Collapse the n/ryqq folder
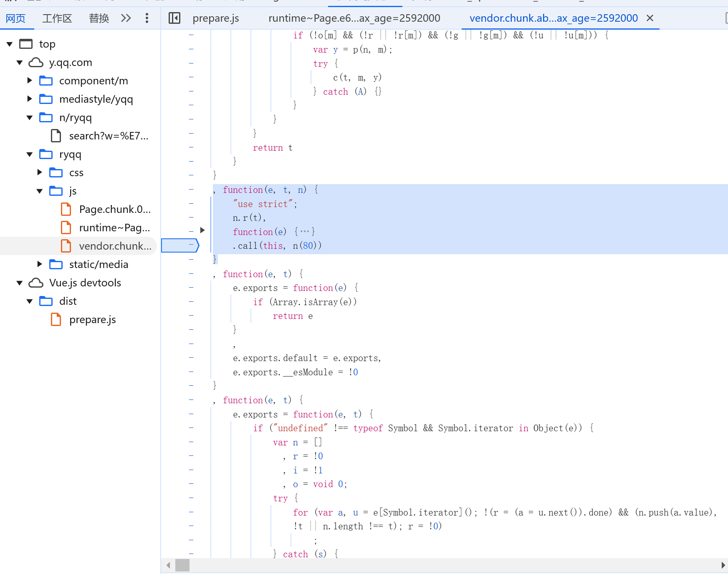This screenshot has height=574, width=728. pos(30,117)
